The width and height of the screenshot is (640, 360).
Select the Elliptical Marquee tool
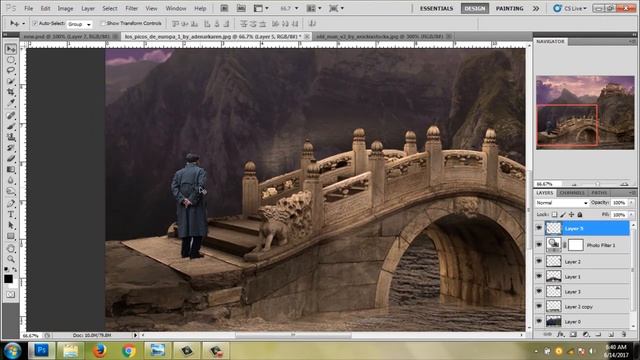(x=11, y=60)
